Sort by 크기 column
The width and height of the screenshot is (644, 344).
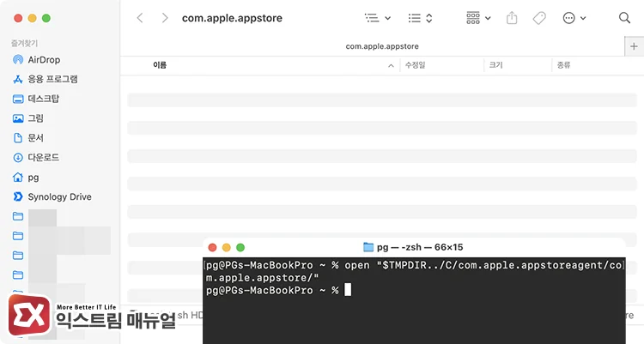pos(495,65)
